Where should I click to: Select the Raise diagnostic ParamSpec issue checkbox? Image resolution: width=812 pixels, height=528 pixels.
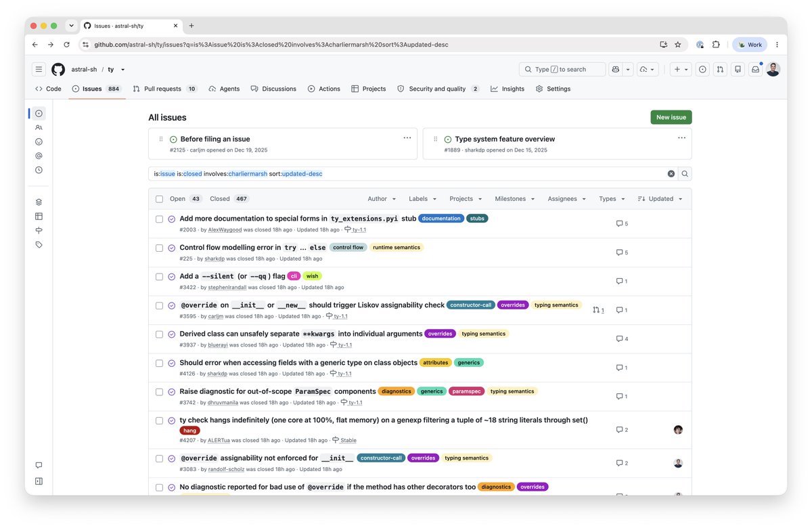click(x=159, y=392)
